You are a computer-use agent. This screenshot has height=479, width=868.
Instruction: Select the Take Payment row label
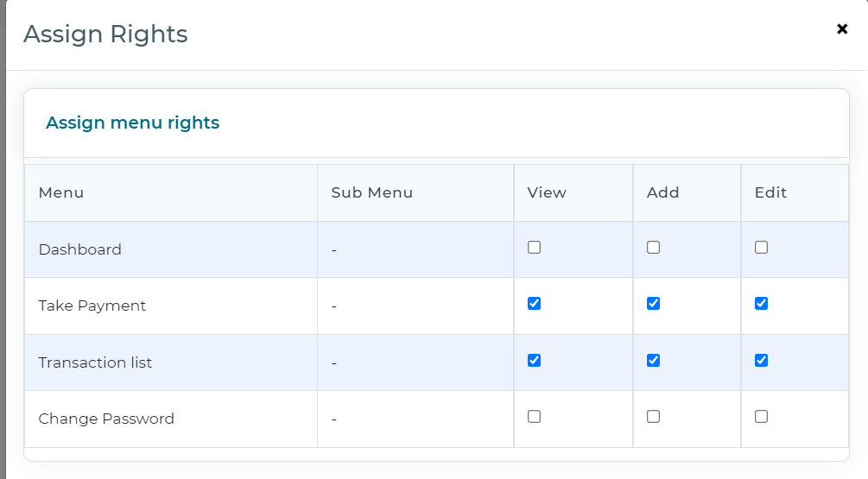[x=92, y=306]
